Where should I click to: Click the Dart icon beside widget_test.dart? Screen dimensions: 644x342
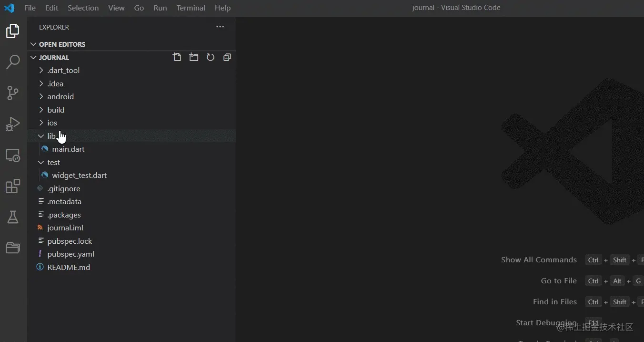pos(45,175)
